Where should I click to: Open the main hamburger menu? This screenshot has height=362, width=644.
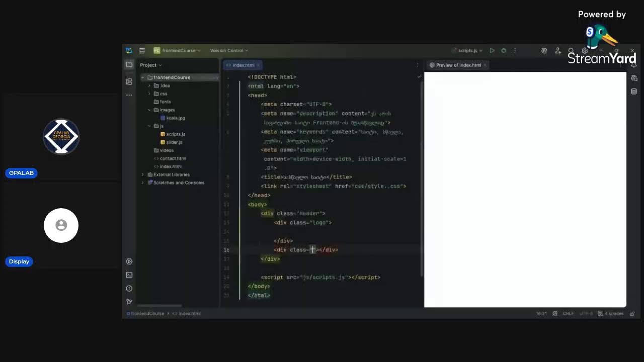pos(142,51)
